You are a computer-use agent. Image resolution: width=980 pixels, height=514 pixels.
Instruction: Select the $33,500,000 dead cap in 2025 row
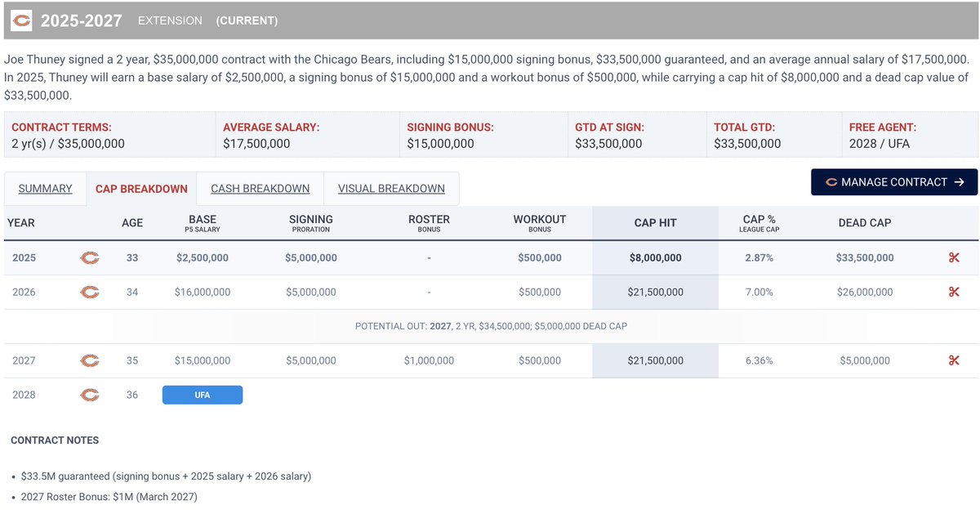coord(865,258)
